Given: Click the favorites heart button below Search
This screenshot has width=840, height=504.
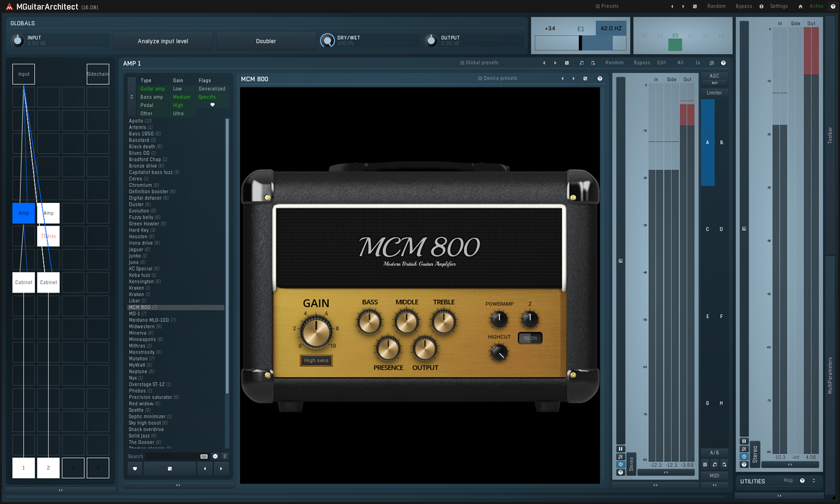Looking at the screenshot, I should click(134, 468).
